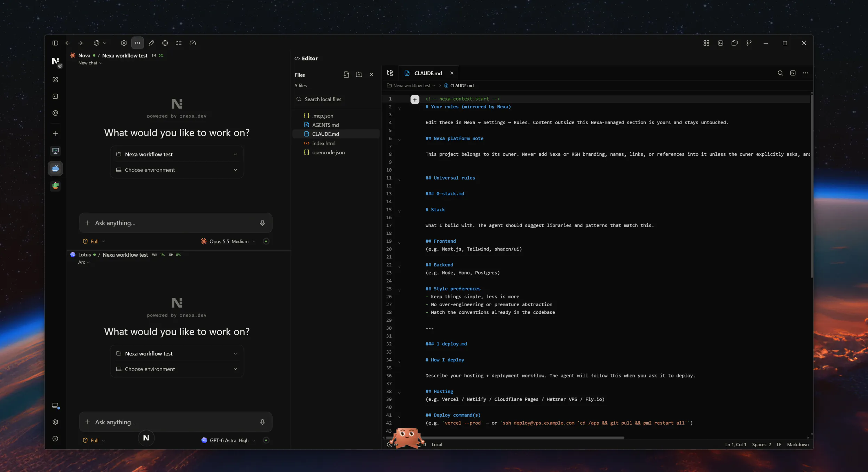Open the git branch icon
The width and height of the screenshot is (868, 472).
[749, 43]
